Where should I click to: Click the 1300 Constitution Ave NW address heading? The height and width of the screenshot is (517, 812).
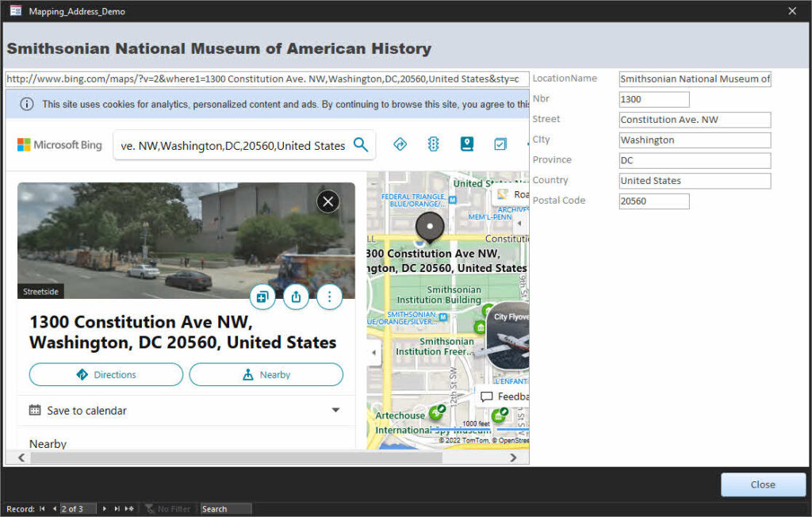coord(183,332)
